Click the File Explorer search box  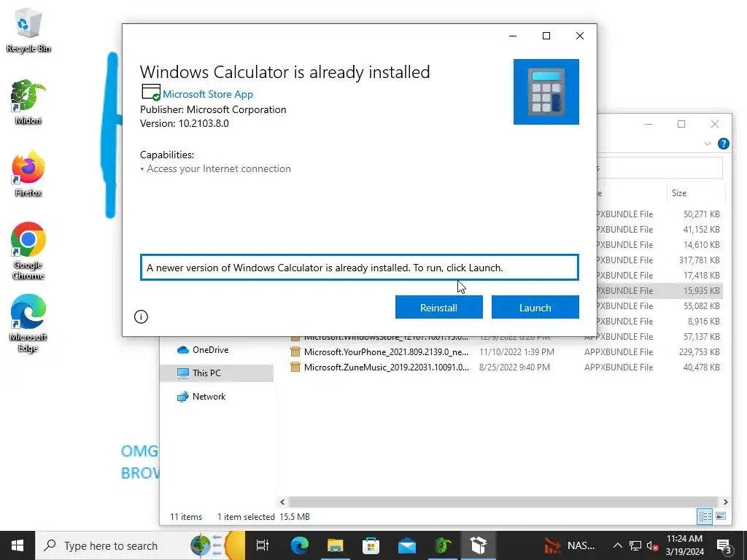pos(659,168)
